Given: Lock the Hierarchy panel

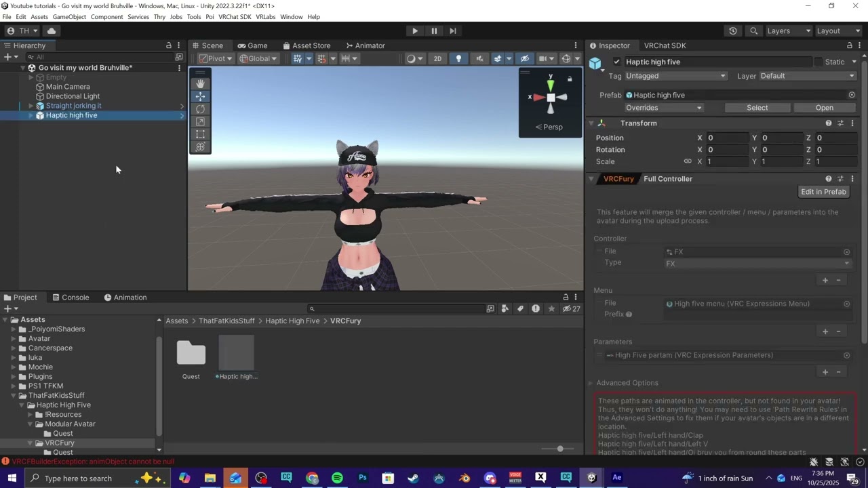Looking at the screenshot, I should tap(169, 45).
